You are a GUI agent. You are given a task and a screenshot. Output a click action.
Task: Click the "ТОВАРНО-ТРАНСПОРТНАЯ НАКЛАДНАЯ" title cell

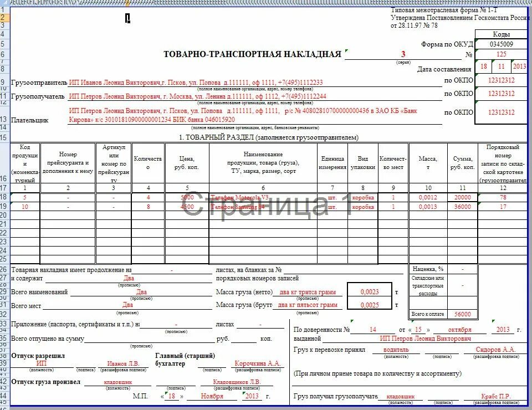click(253, 54)
